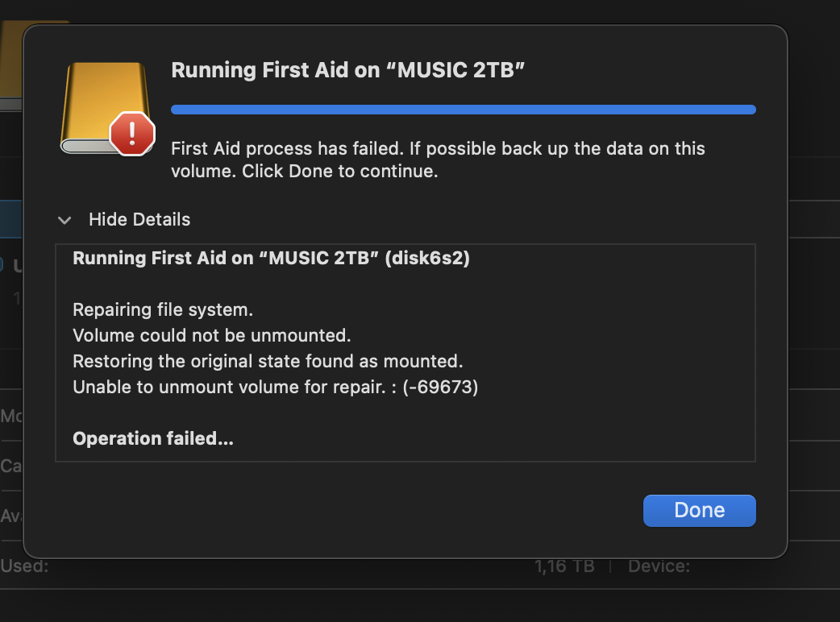The image size is (840, 622).
Task: Click the red error alert badge
Action: pos(131,133)
